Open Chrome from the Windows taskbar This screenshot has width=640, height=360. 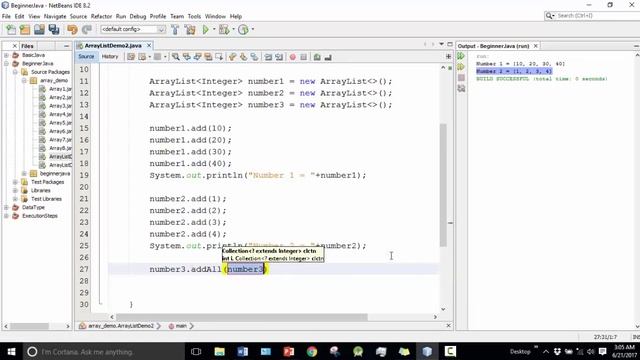coord(312,351)
